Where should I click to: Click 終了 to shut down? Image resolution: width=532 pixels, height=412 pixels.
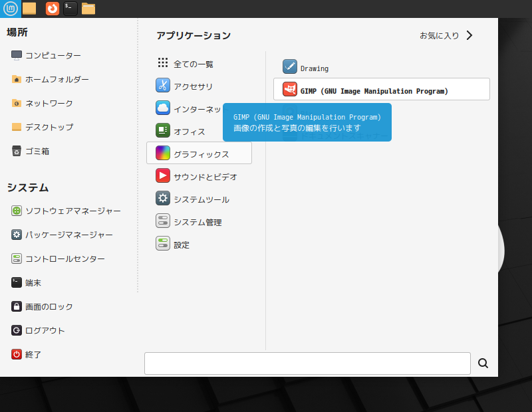[x=26, y=354]
